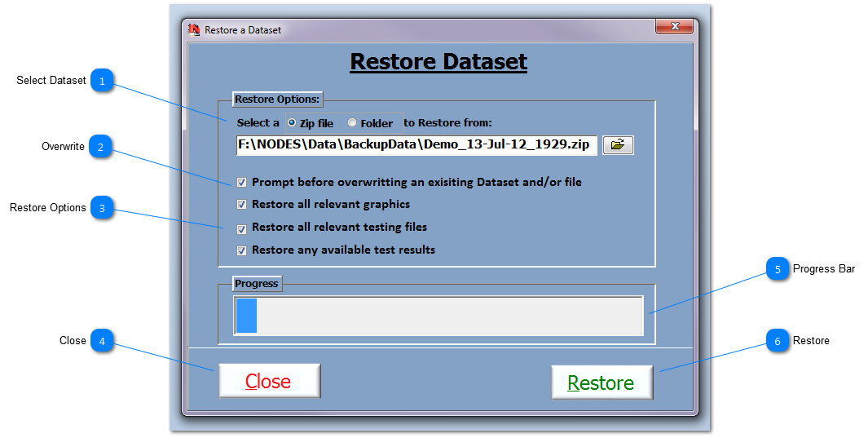
Task: Toggle Restore all relevant testing files checkbox
Action: tap(242, 229)
